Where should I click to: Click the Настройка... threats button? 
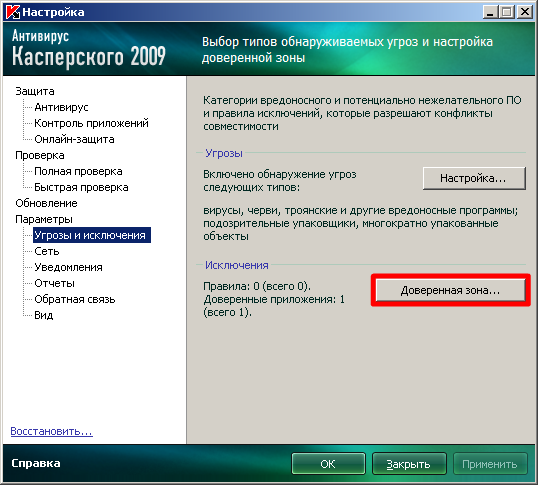coord(474,178)
